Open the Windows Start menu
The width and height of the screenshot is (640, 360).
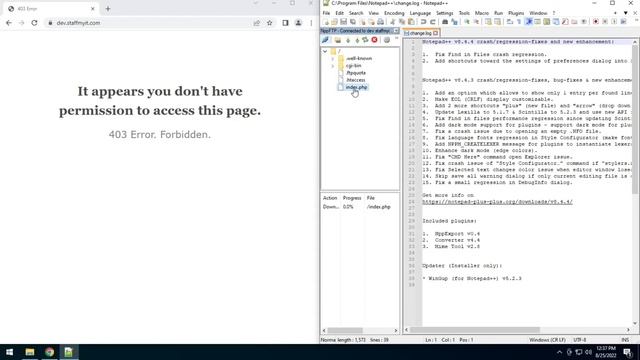(x=9, y=352)
